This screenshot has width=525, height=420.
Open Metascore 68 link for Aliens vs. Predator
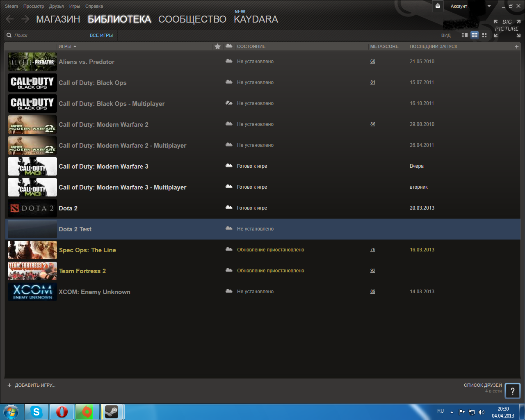tap(373, 62)
